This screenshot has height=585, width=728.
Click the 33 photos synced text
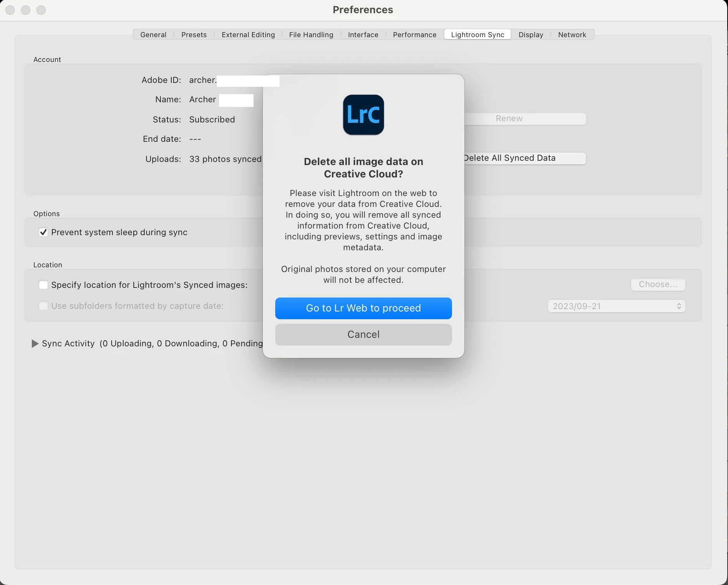[x=226, y=159]
